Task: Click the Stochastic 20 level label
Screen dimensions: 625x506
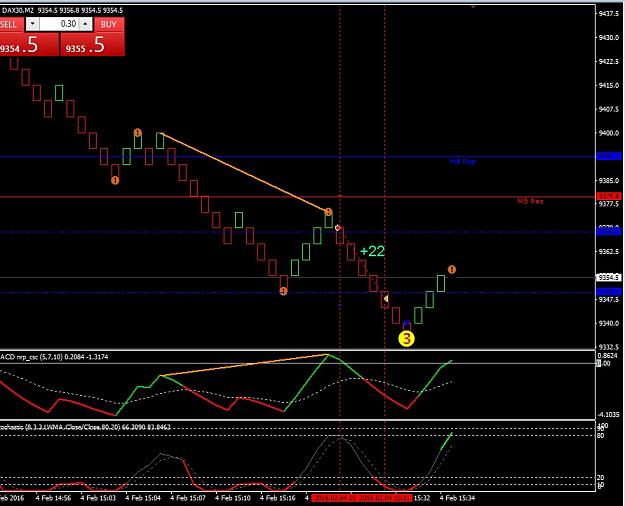Action: coord(601,477)
